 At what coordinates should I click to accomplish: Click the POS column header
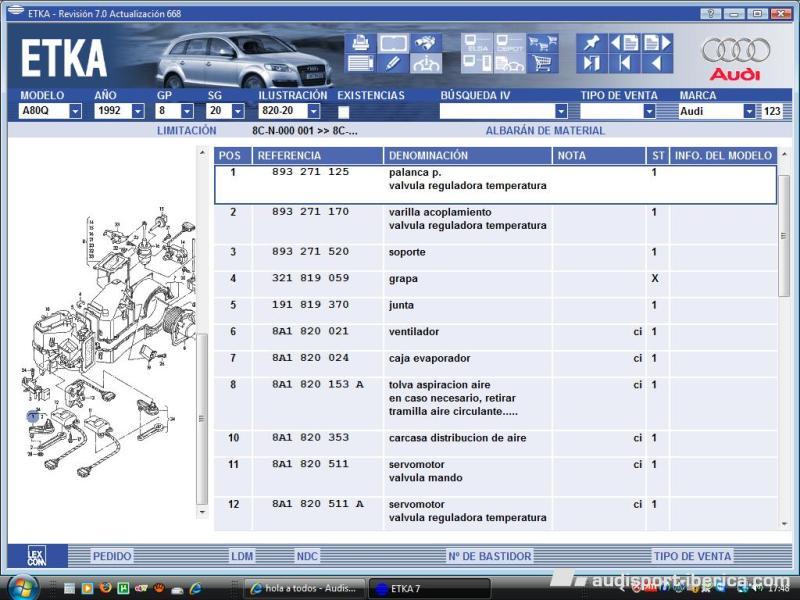233,156
